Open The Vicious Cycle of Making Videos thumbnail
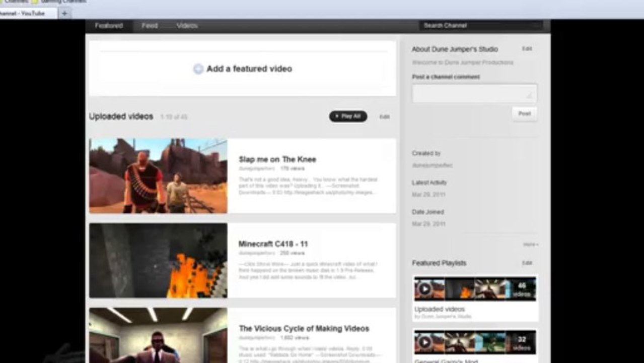Viewport: 644px width, 363px height. (x=158, y=335)
